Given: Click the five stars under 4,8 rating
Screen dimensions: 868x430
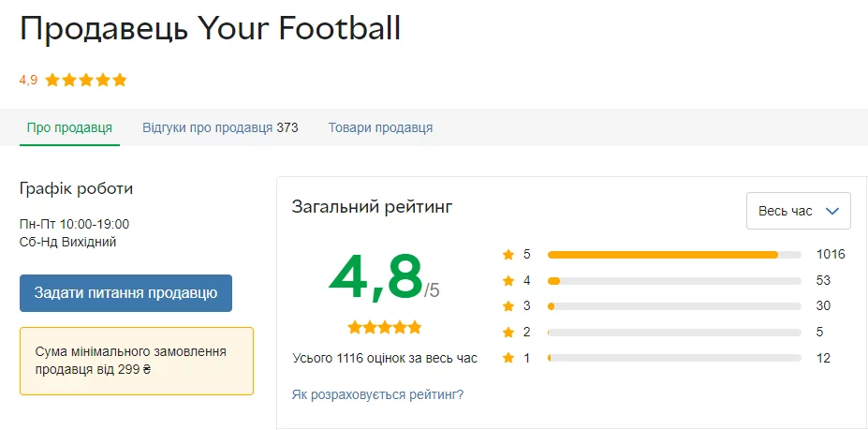Looking at the screenshot, I should 384,327.
